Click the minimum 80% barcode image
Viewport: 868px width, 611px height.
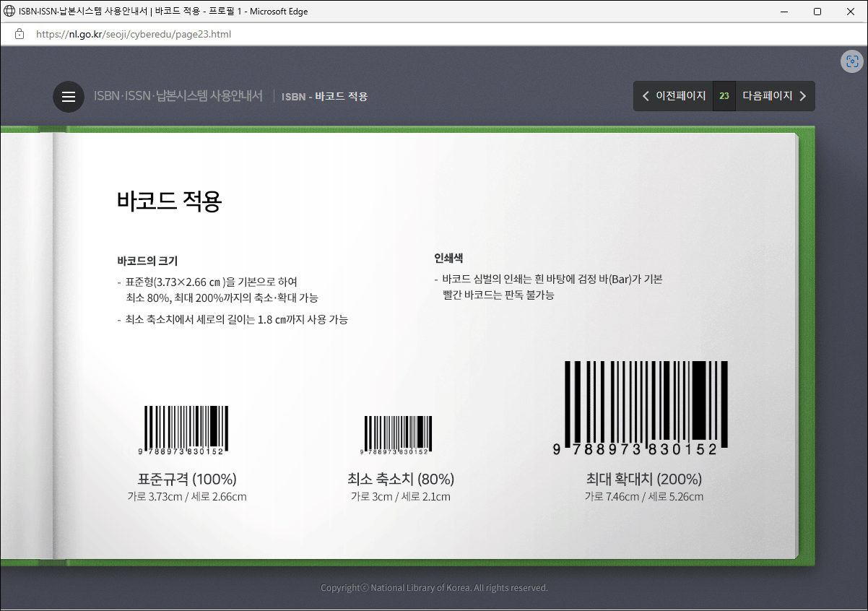pos(396,435)
